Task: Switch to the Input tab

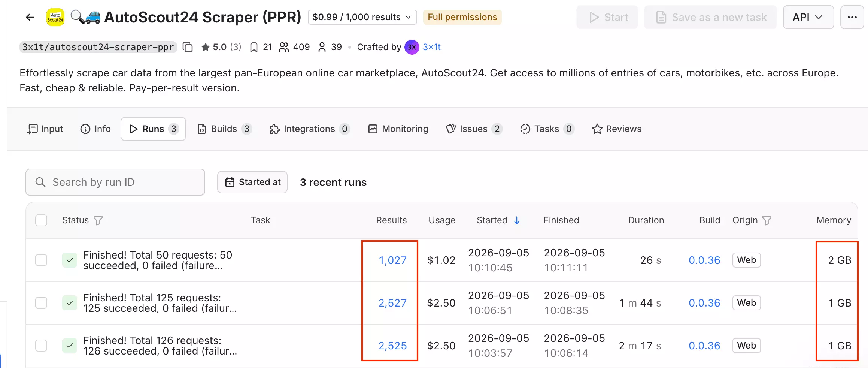Action: (x=45, y=129)
